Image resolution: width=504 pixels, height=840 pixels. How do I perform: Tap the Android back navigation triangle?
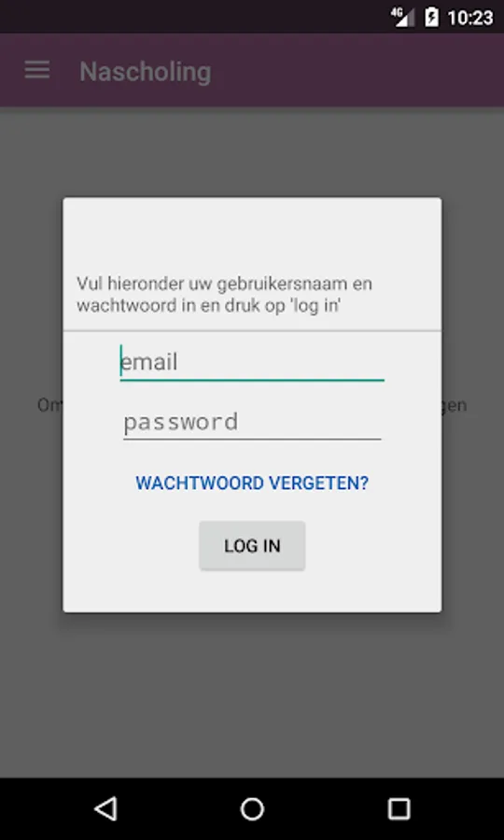(x=105, y=809)
